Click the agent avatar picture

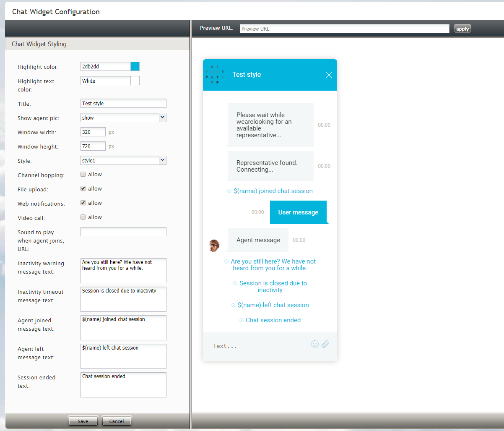click(x=214, y=246)
